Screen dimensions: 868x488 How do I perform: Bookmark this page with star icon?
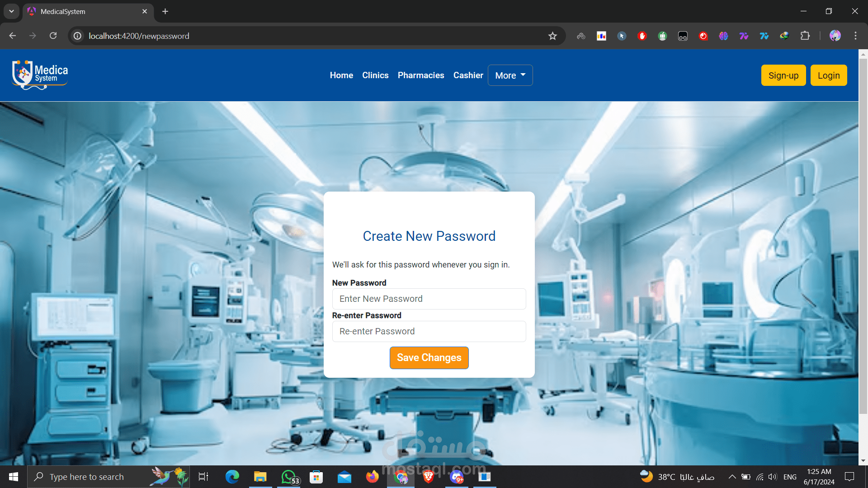(552, 36)
